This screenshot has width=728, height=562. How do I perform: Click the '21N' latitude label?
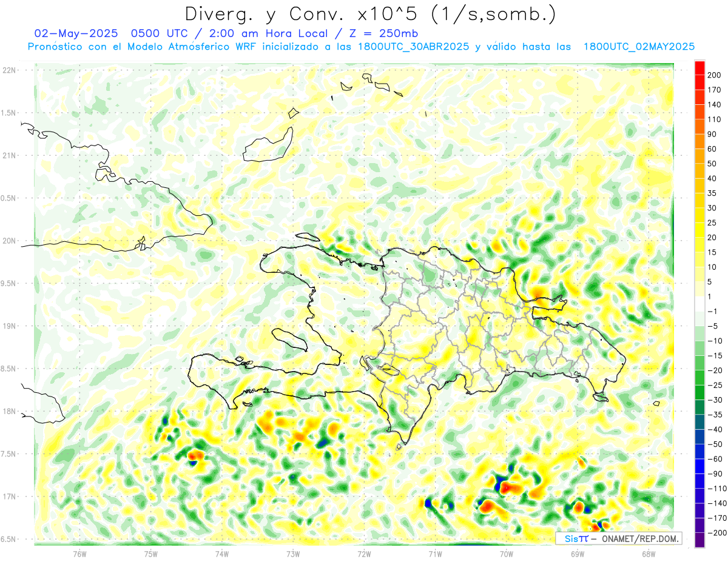coord(8,155)
